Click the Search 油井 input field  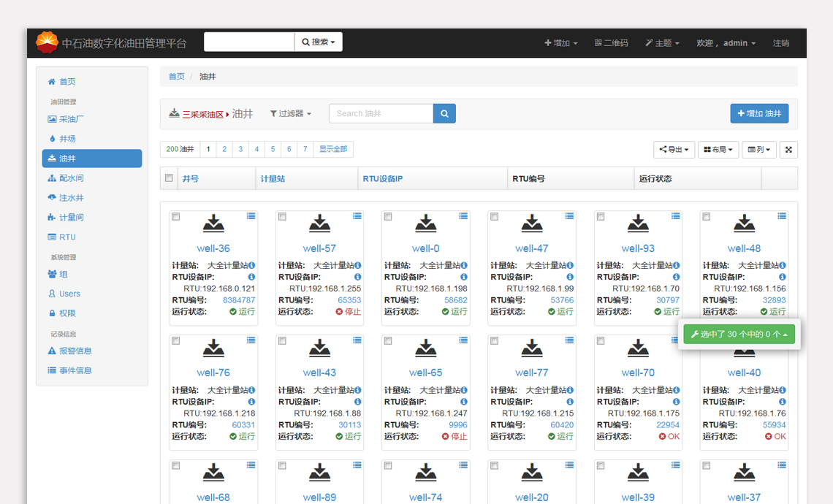(x=381, y=113)
